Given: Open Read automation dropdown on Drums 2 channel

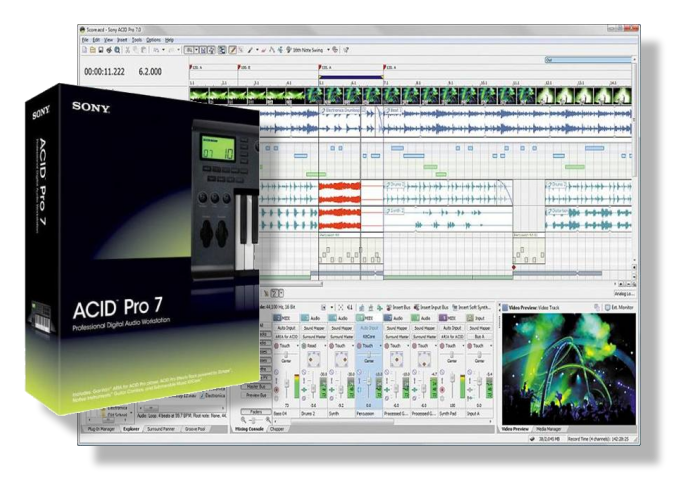Looking at the screenshot, I should (x=313, y=346).
